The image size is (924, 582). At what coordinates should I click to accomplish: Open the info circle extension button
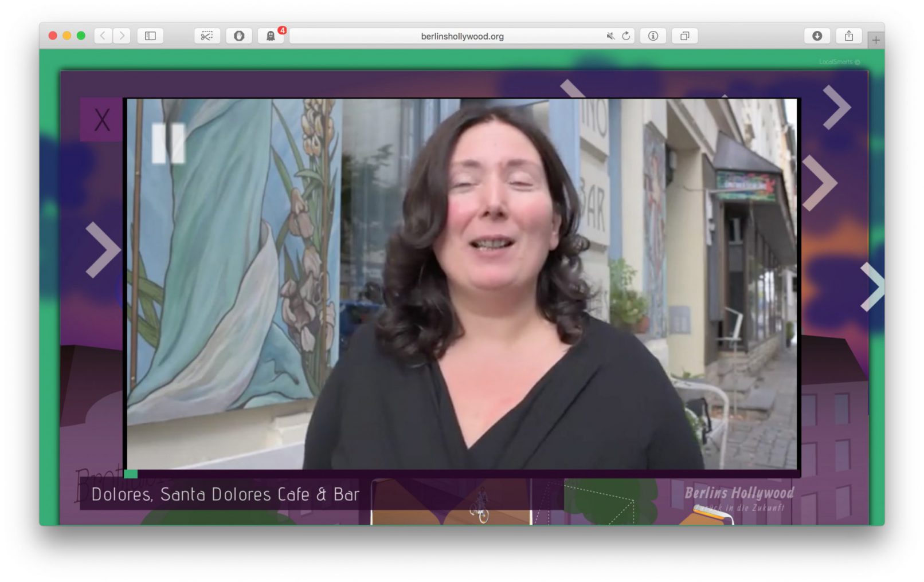pos(653,36)
